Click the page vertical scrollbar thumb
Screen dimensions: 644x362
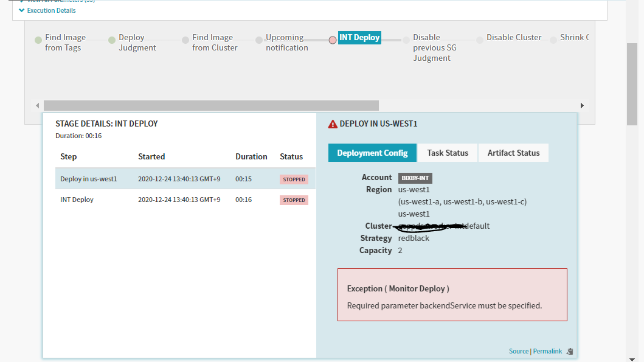pyautogui.click(x=632, y=84)
